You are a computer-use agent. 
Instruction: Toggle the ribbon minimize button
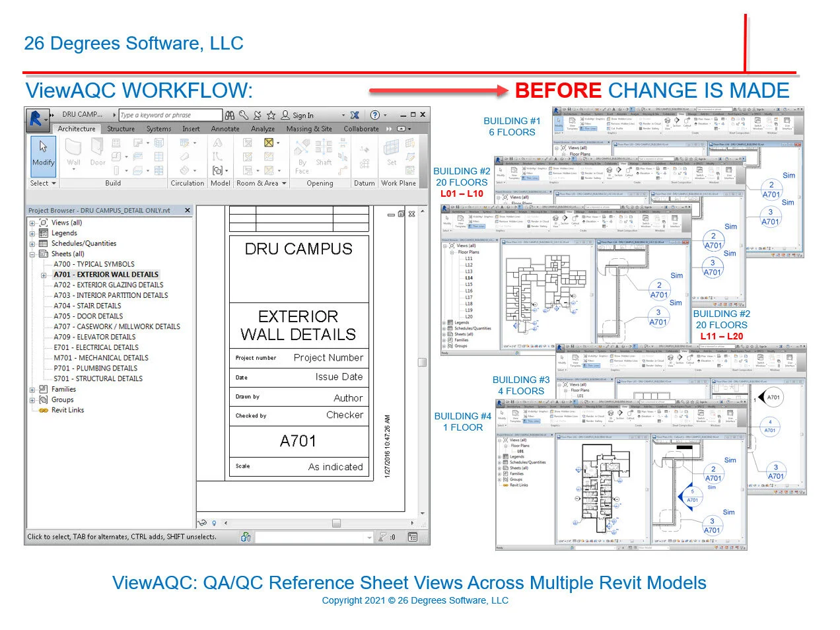click(x=402, y=129)
